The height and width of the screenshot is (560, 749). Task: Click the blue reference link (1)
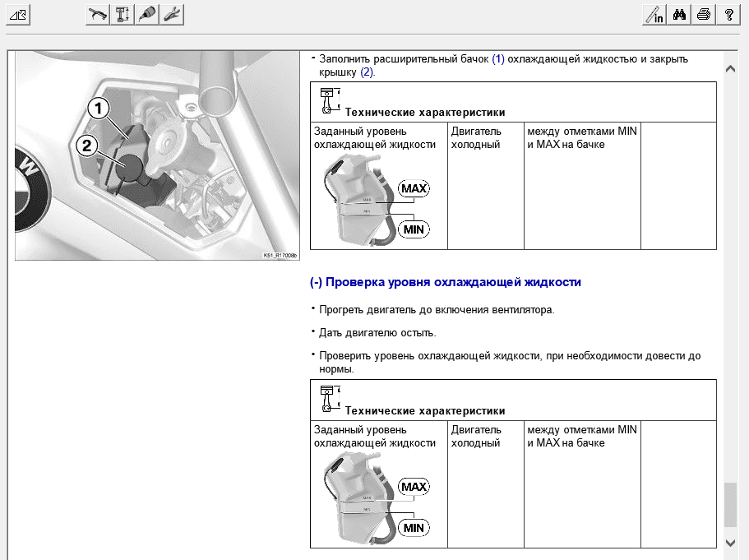pos(498,59)
